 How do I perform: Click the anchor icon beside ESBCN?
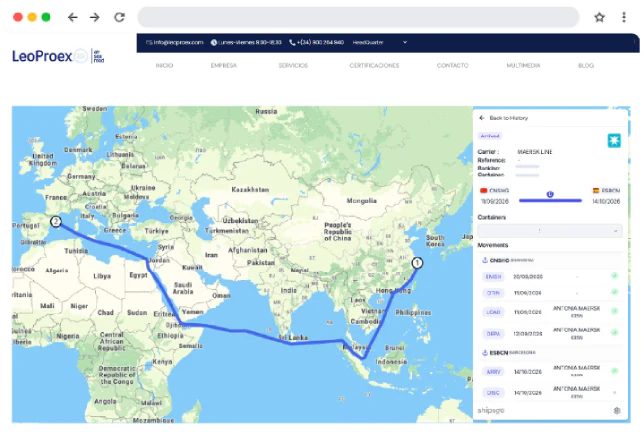pyautogui.click(x=485, y=353)
